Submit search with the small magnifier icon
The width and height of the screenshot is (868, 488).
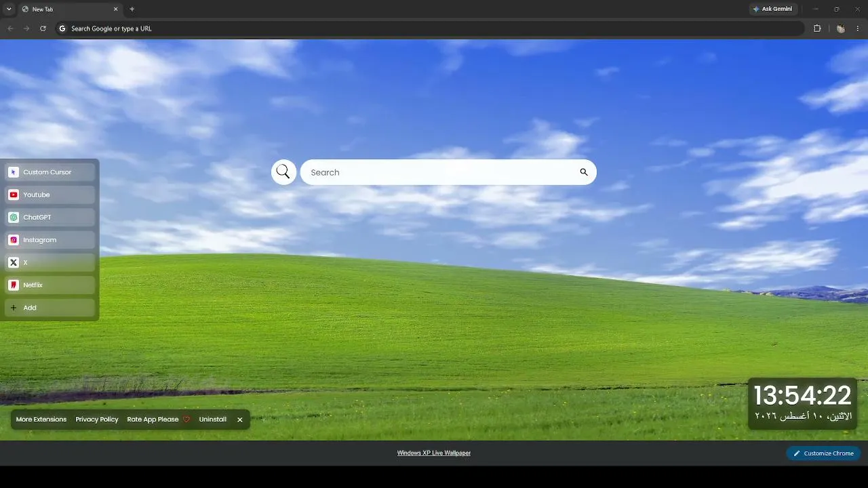584,172
